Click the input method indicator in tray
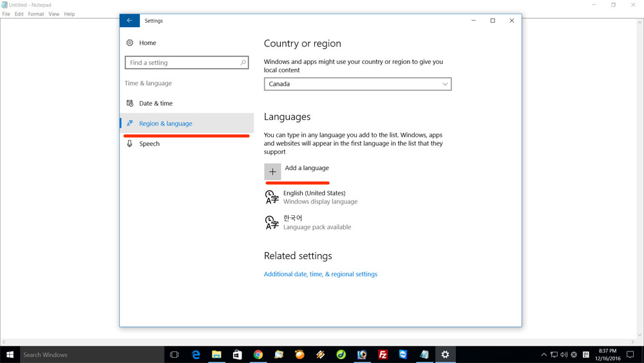 [585, 355]
